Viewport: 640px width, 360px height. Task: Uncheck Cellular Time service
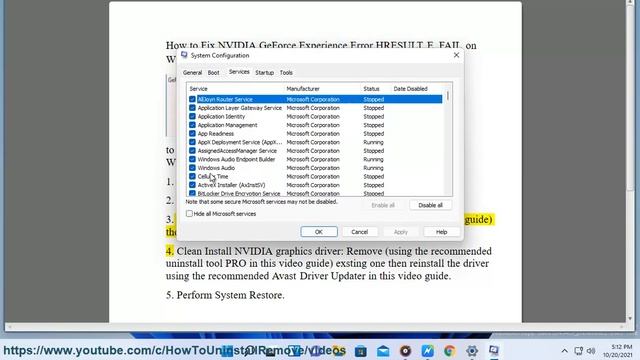click(x=192, y=176)
